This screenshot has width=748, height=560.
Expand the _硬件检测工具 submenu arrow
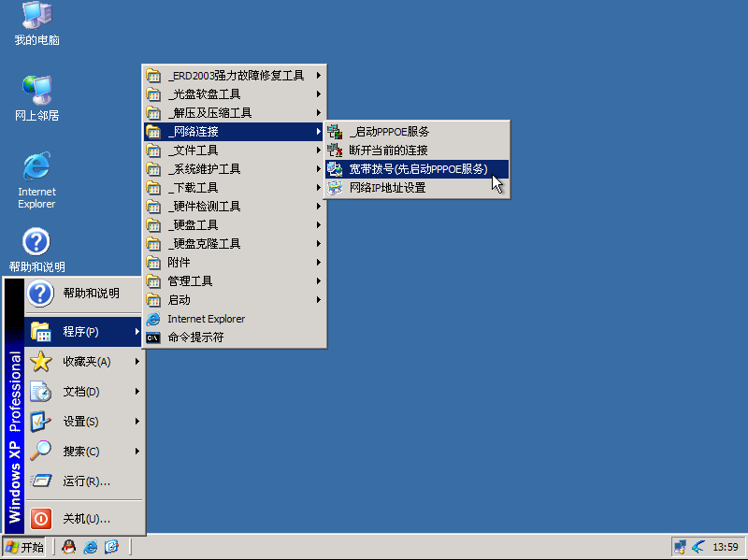point(318,206)
